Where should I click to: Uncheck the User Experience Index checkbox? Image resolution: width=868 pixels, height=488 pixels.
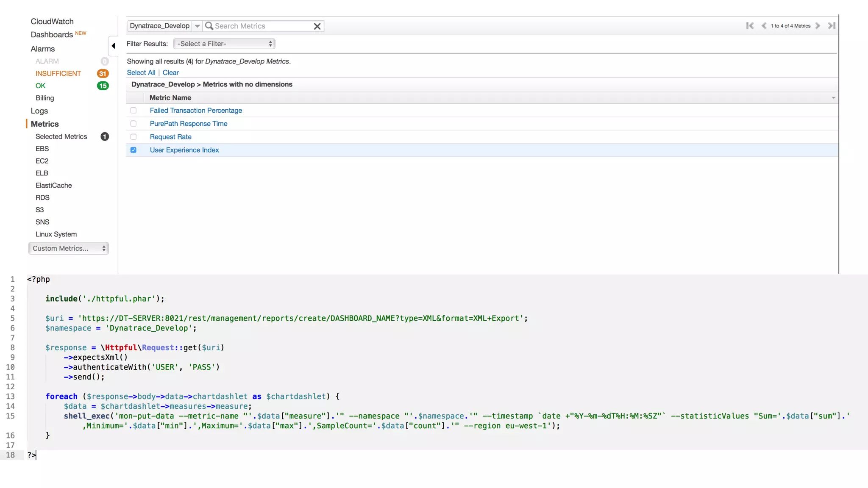point(134,150)
